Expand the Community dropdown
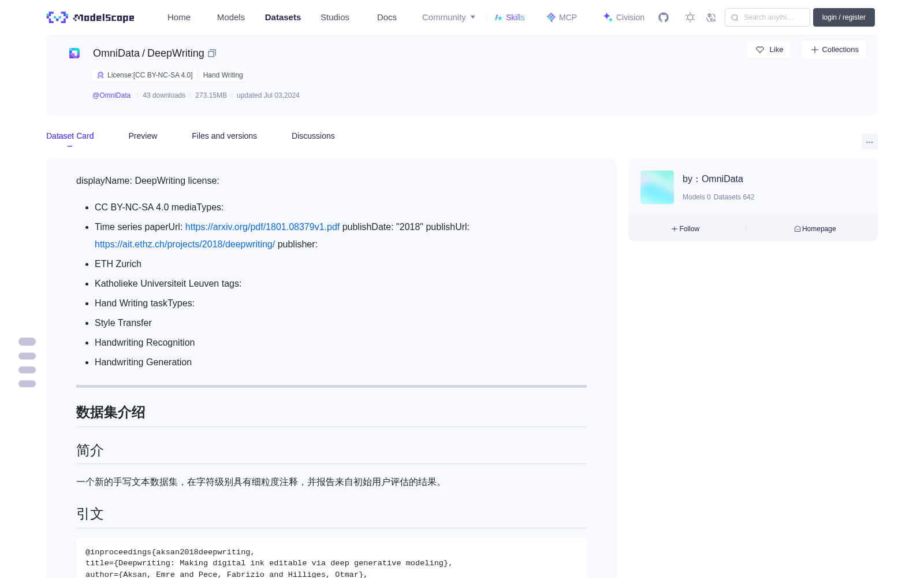This screenshot has width=924, height=578. click(449, 17)
